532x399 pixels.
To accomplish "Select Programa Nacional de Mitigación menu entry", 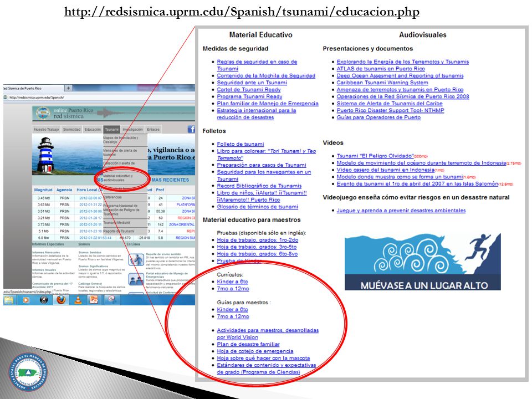I will (x=125, y=209).
